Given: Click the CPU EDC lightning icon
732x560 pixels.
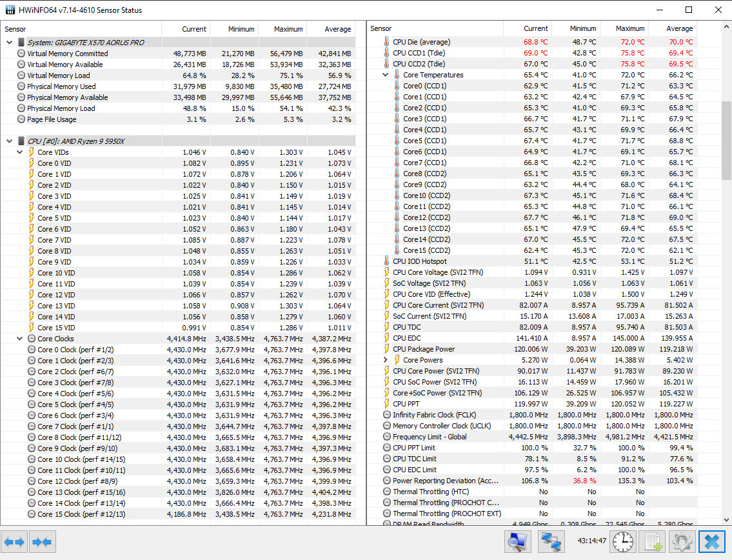Looking at the screenshot, I should coord(386,337).
